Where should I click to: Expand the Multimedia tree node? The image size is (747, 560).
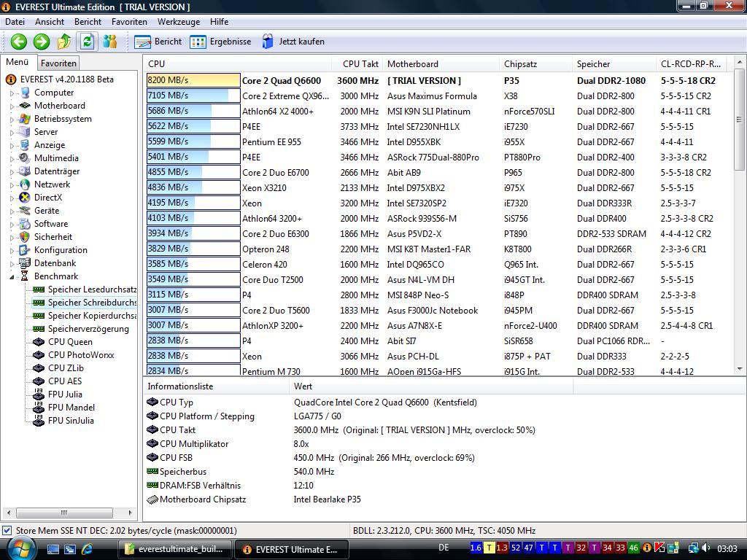click(12, 158)
